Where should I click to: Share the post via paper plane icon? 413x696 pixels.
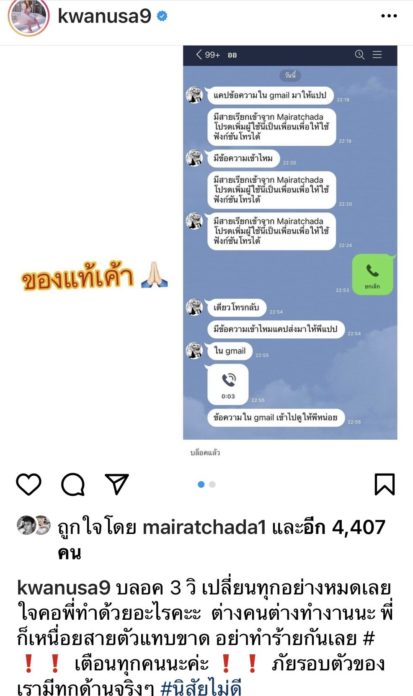coord(117,484)
